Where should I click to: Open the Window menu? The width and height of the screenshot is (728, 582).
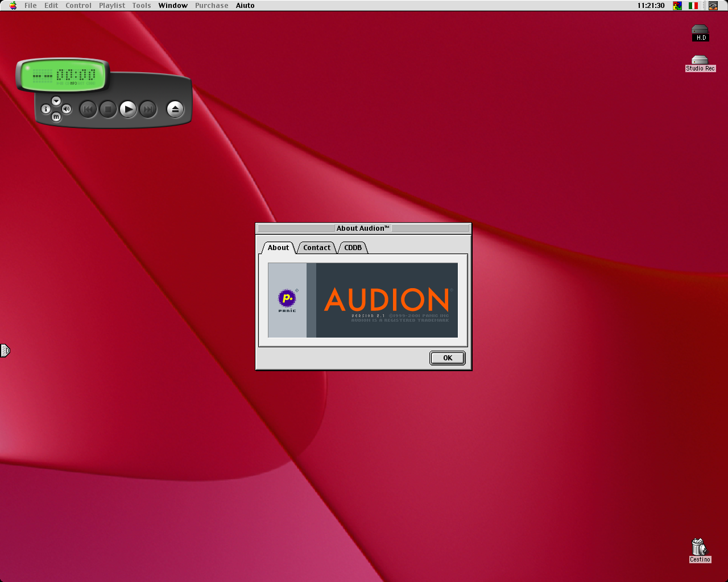click(x=173, y=5)
